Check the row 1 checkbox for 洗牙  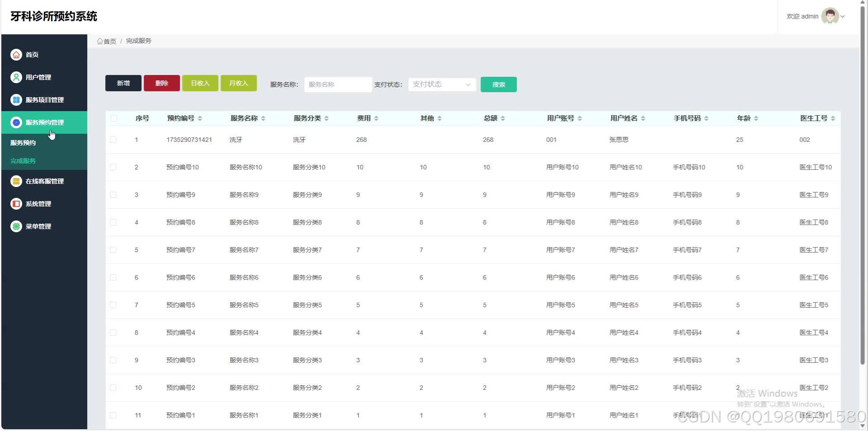pos(113,140)
